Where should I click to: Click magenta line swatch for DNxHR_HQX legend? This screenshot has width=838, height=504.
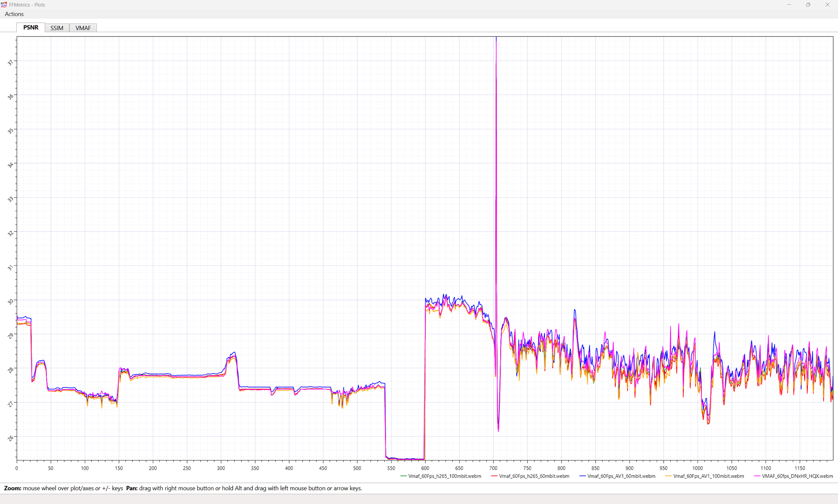(x=757, y=476)
